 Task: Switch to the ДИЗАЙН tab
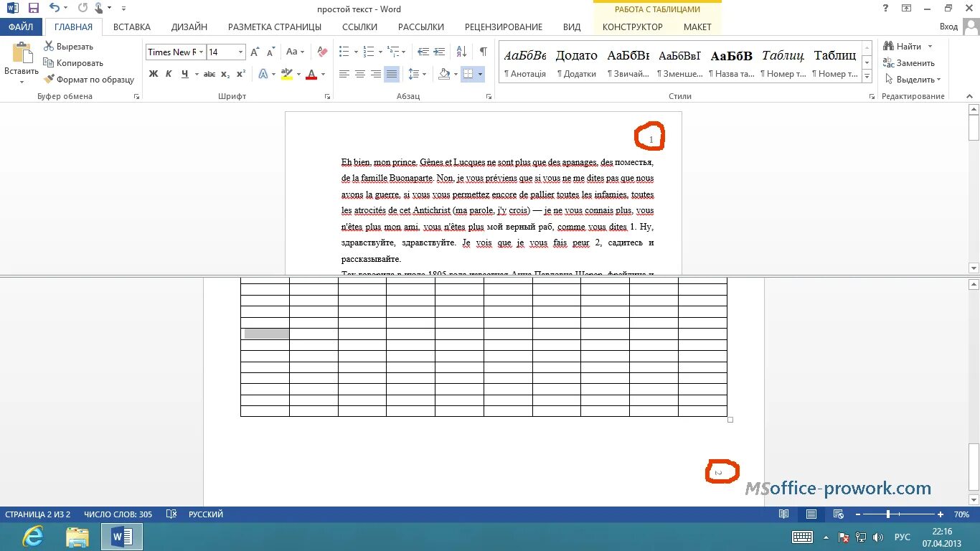(x=189, y=27)
